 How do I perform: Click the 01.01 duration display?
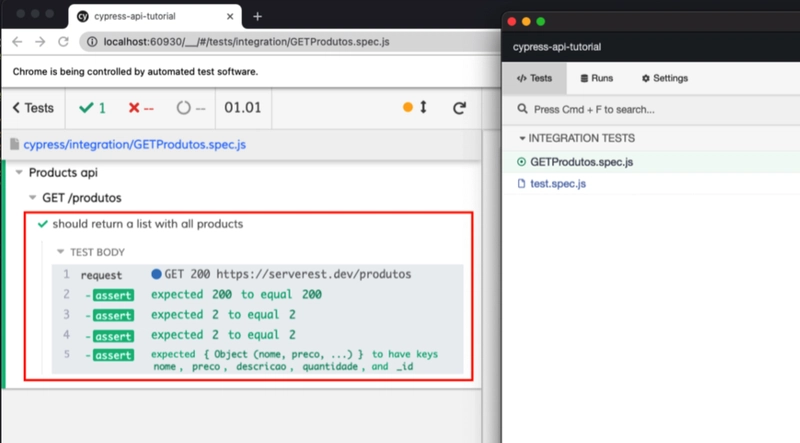(243, 108)
